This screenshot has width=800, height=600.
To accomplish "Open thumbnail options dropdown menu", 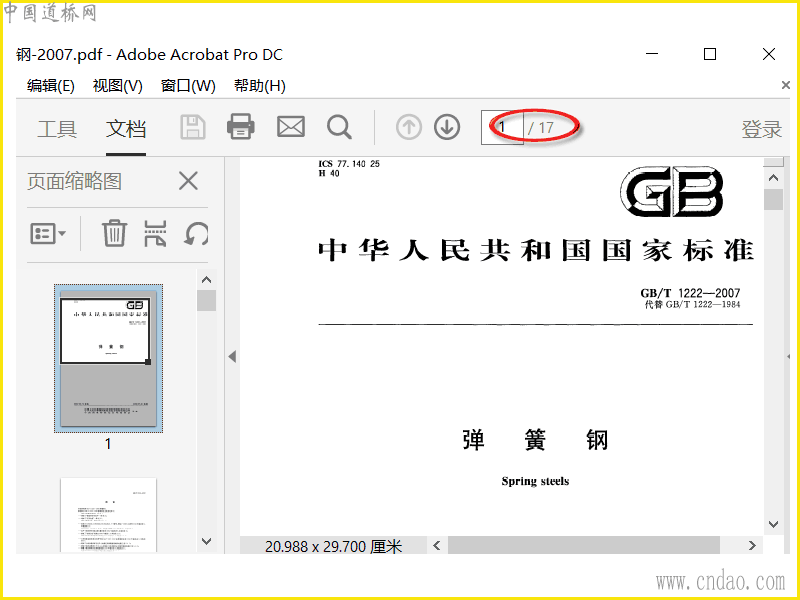I will [48, 234].
